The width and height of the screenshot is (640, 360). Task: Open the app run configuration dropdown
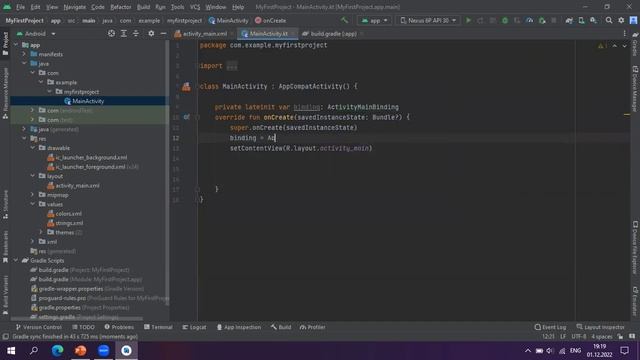tap(374, 20)
